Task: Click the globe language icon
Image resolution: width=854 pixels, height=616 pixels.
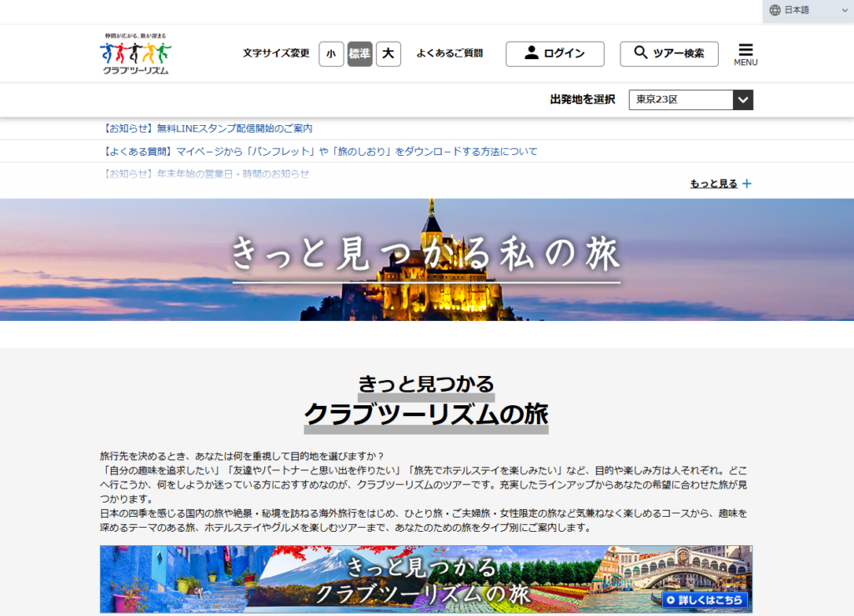Action: pos(775,10)
